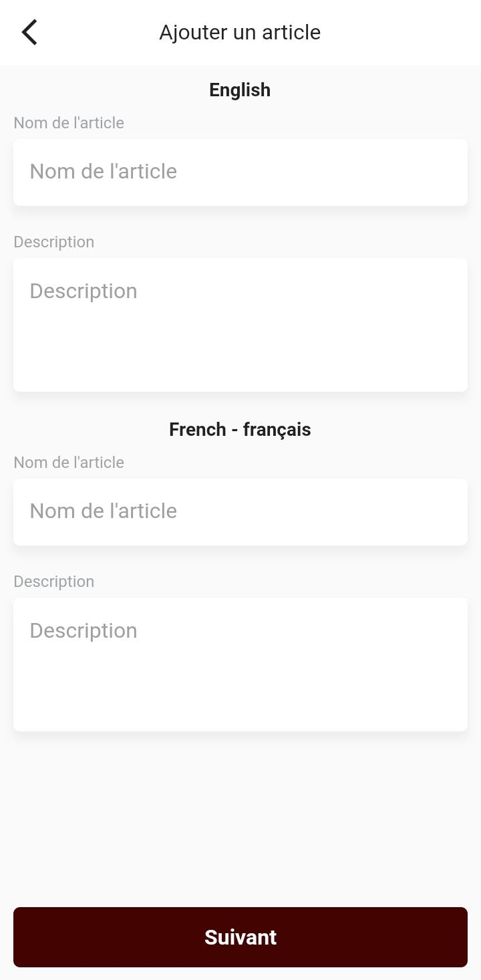This screenshot has height=980, width=481.
Task: Click the small 'Nom de l'article' label under English
Action: [x=69, y=123]
